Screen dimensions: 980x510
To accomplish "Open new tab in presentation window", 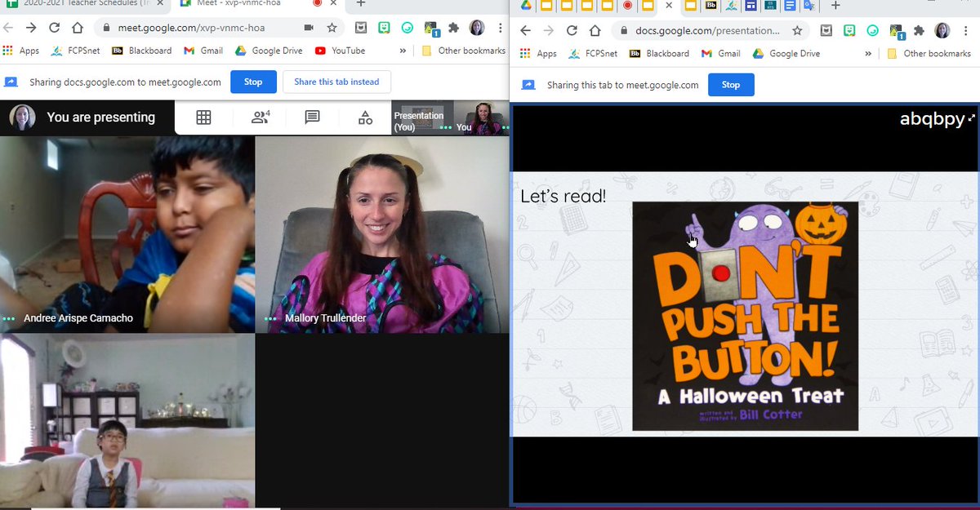I will 835,6.
